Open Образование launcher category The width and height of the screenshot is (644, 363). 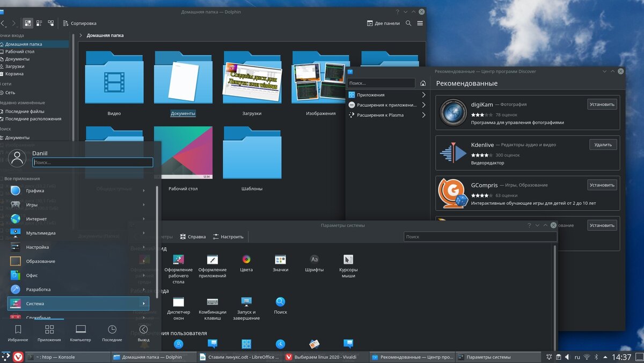[78, 261]
